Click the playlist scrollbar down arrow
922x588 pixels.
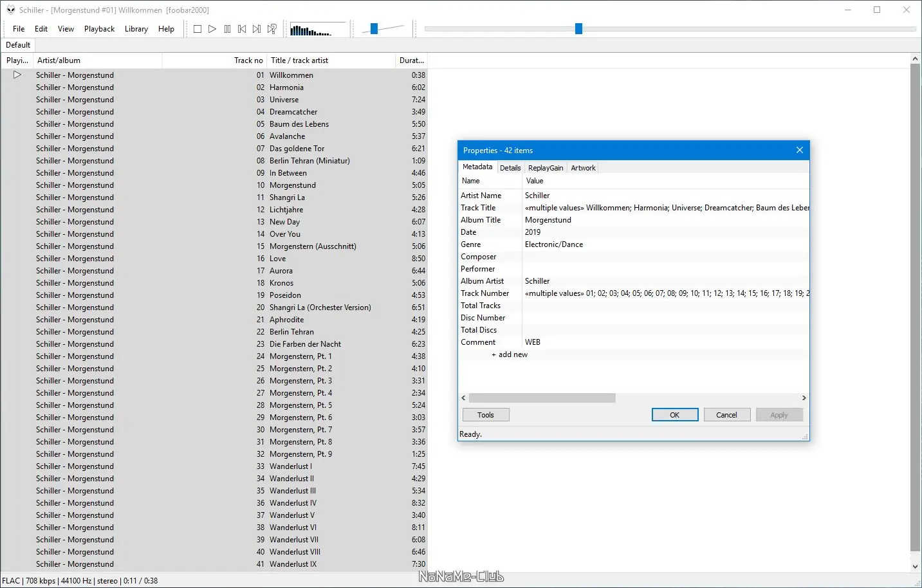coord(916,567)
